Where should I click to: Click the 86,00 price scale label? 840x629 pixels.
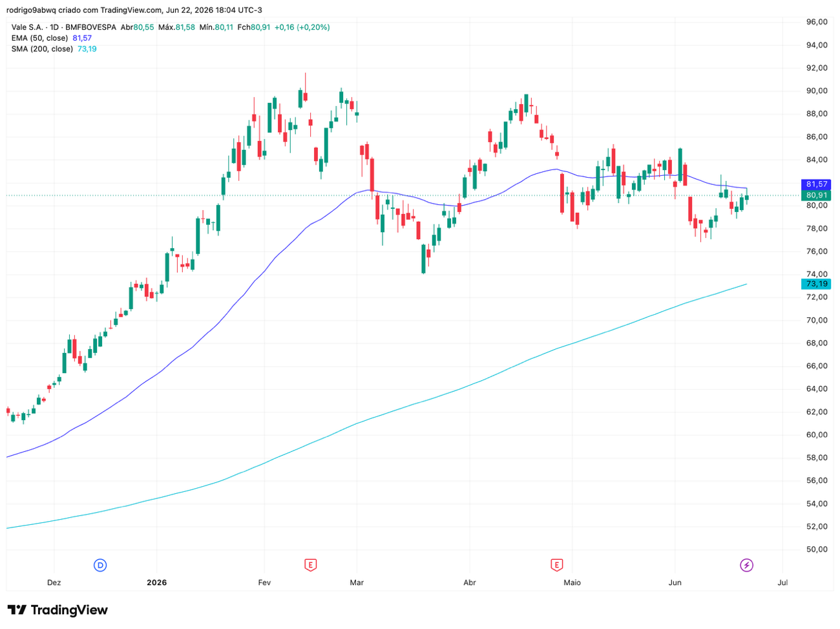pyautogui.click(x=817, y=136)
